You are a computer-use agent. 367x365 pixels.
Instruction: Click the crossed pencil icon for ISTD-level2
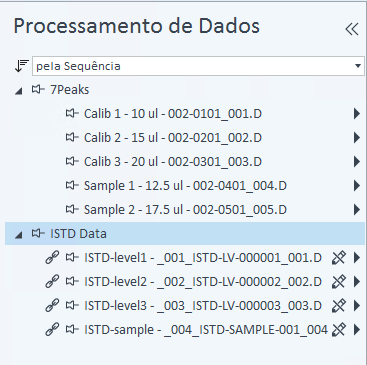coord(339,282)
